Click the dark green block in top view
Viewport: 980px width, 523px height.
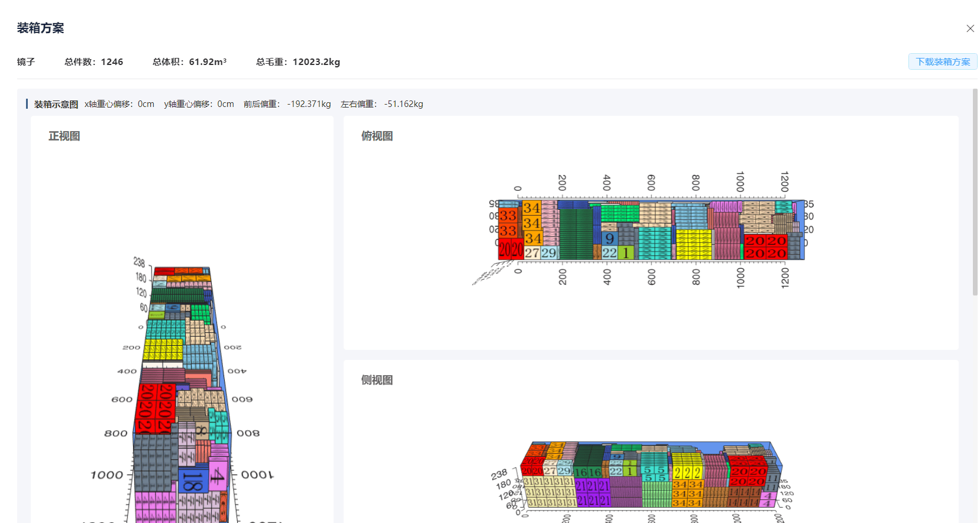point(575,235)
